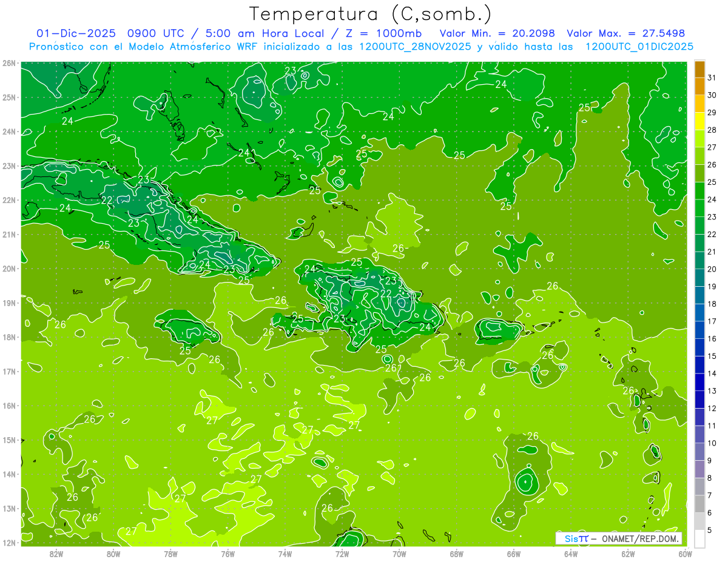This screenshot has width=728, height=562.
Task: Click the "18N" latitude axis label
Action: (x=8, y=337)
